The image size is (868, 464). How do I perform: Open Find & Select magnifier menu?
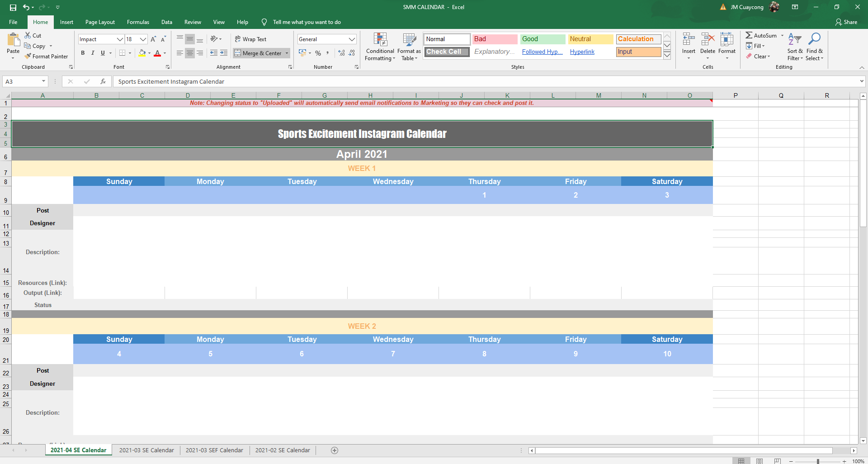pos(814,47)
